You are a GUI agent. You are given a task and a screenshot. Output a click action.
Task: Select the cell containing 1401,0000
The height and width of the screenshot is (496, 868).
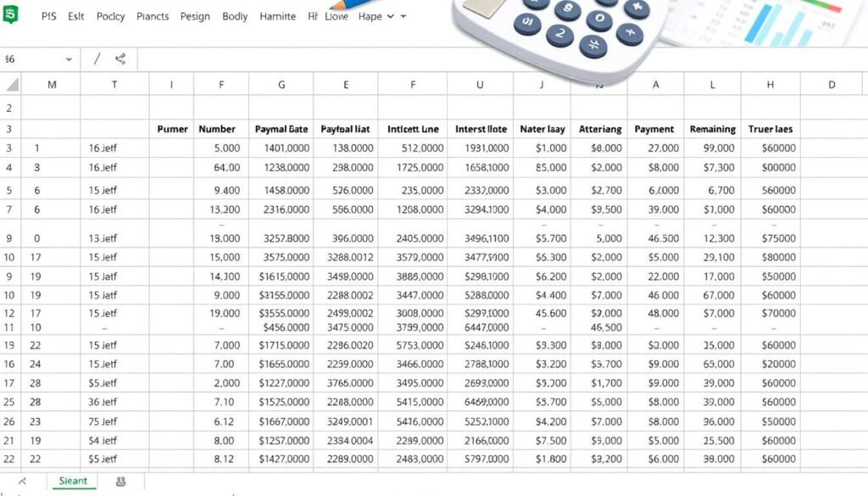point(281,148)
